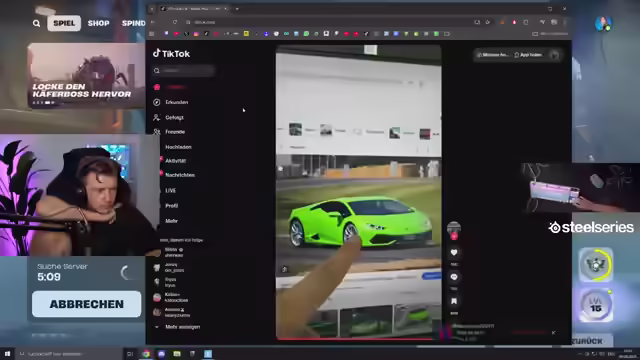Cancel matchmaking with ABBRECHEN button
Screen dimensions: 640x360
[x=87, y=304]
